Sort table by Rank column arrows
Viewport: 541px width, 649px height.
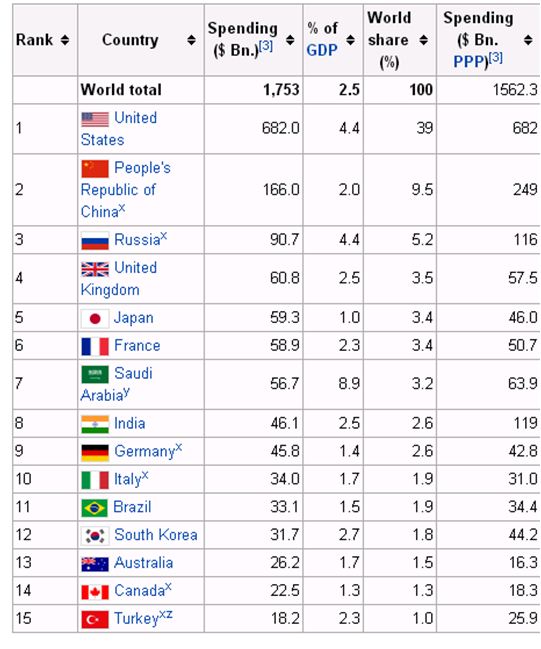(x=65, y=40)
